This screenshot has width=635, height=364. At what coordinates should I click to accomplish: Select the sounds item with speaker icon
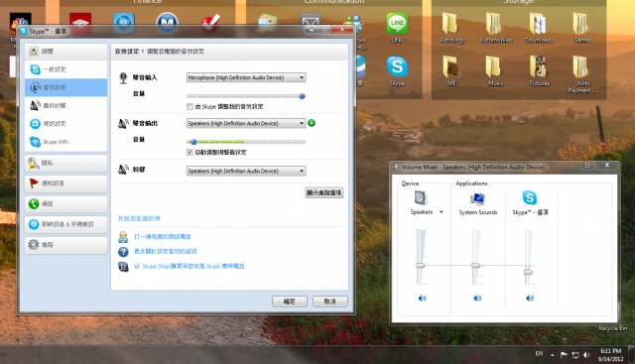click(66, 105)
